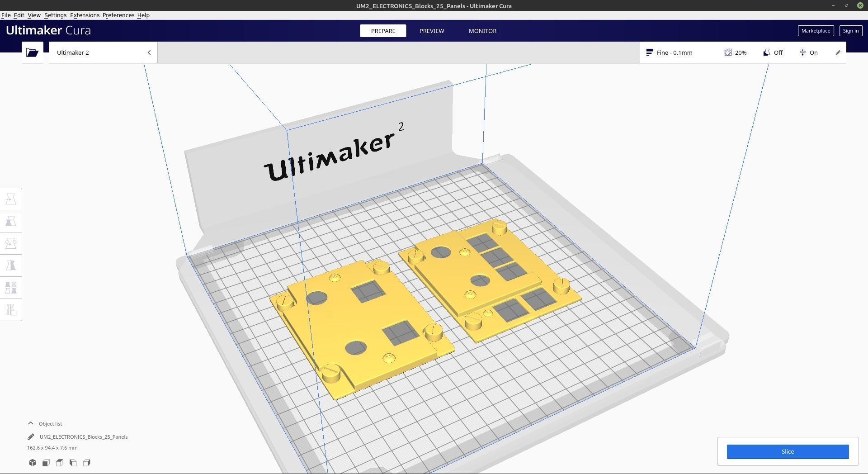
Task: Select UM2_ELECTRONICS_Blocks_25_Panels in object list
Action: point(84,437)
